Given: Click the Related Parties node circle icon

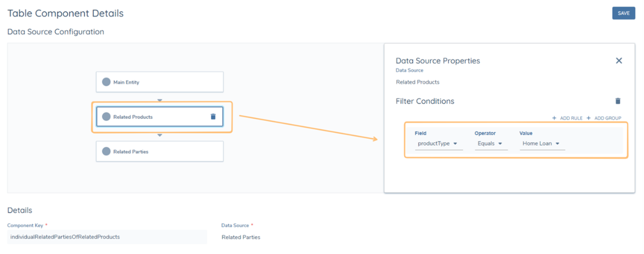Looking at the screenshot, I should [x=106, y=152].
